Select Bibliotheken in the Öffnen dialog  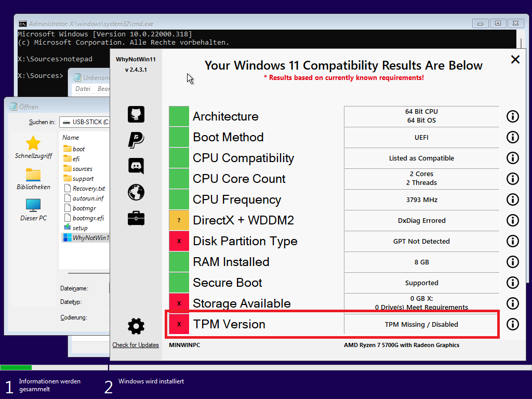click(33, 179)
